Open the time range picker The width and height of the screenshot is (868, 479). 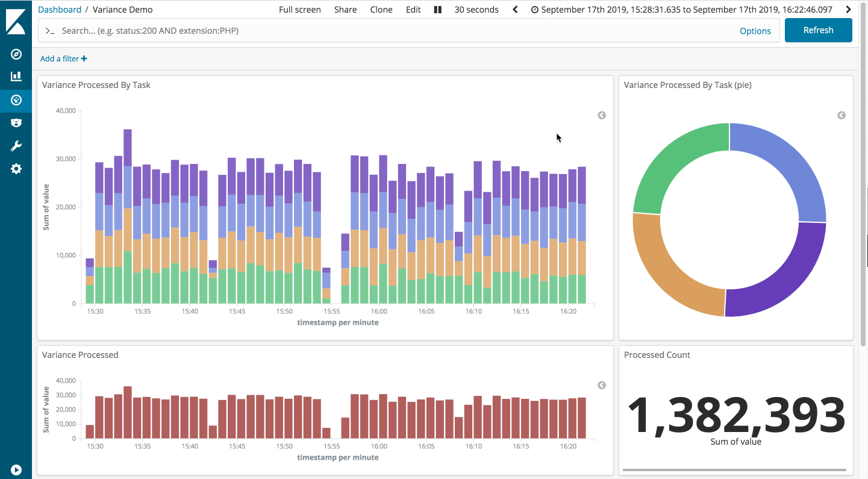click(681, 10)
